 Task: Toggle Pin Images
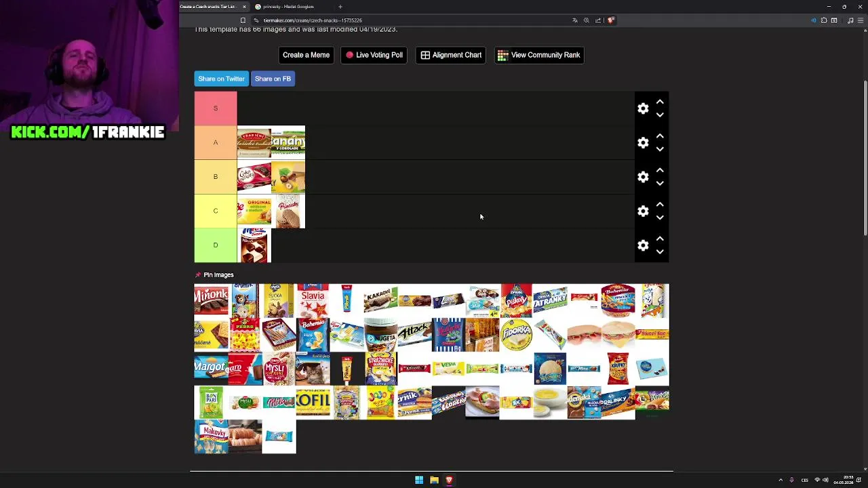214,274
